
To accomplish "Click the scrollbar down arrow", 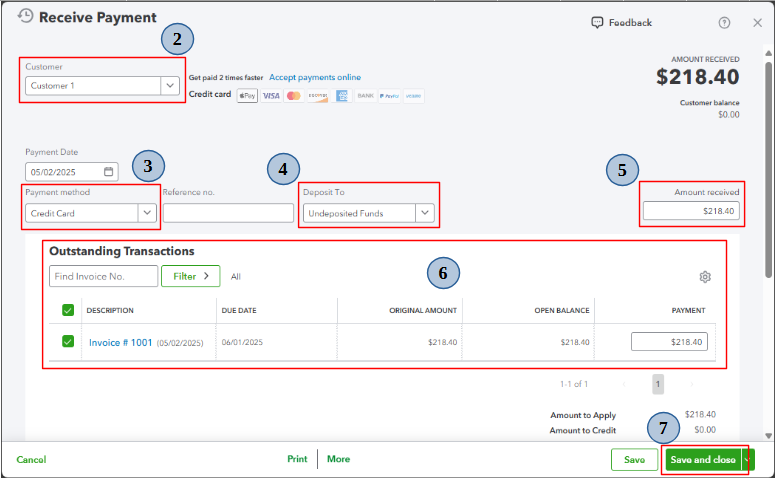I will (x=768, y=435).
